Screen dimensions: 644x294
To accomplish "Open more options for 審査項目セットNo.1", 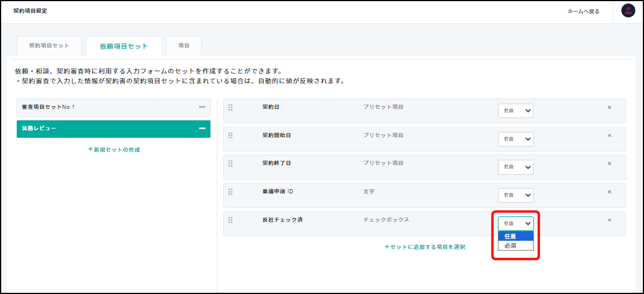I will coord(202,107).
